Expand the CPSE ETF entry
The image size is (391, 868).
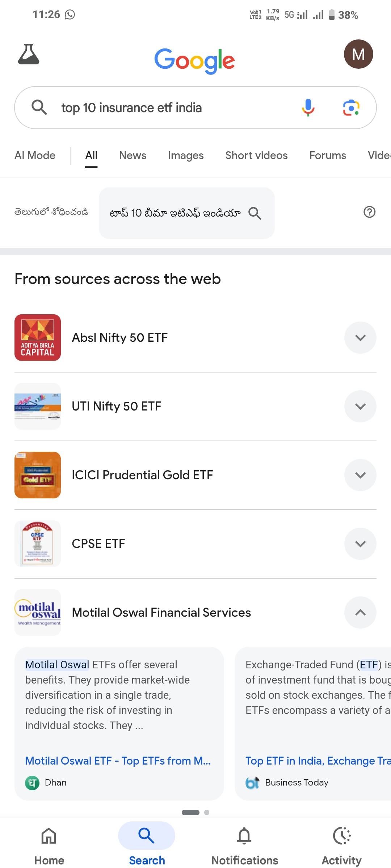point(360,544)
